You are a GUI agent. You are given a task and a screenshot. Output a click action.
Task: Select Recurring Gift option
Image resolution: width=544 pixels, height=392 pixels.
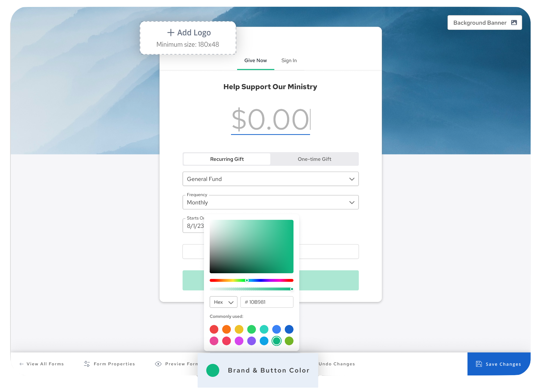point(227,159)
